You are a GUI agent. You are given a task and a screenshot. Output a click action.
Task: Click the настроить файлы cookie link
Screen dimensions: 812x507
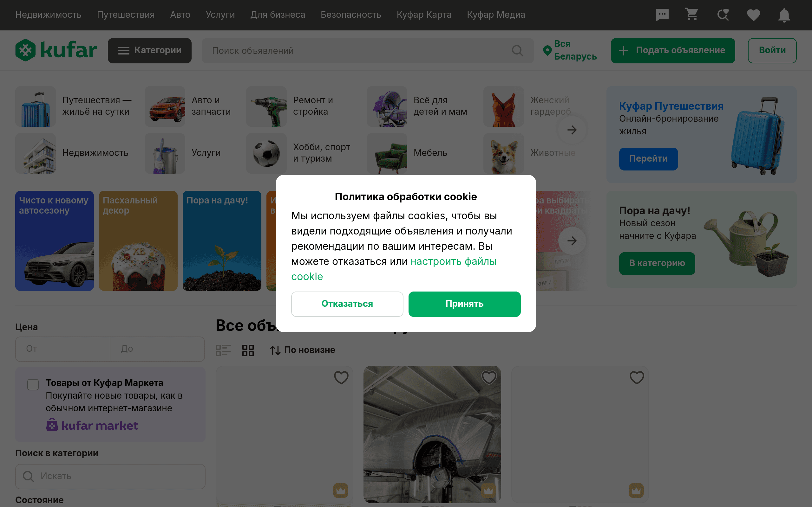click(453, 261)
